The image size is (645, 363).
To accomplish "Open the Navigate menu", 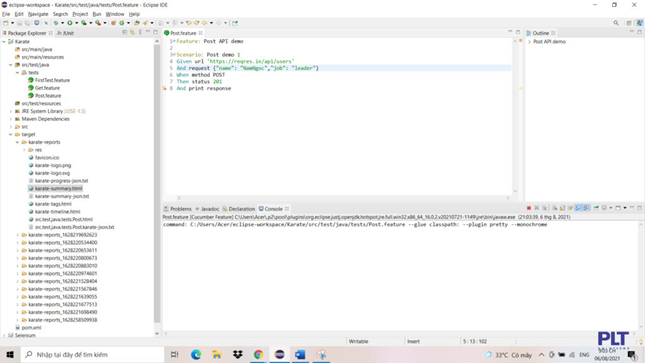I will (x=38, y=14).
